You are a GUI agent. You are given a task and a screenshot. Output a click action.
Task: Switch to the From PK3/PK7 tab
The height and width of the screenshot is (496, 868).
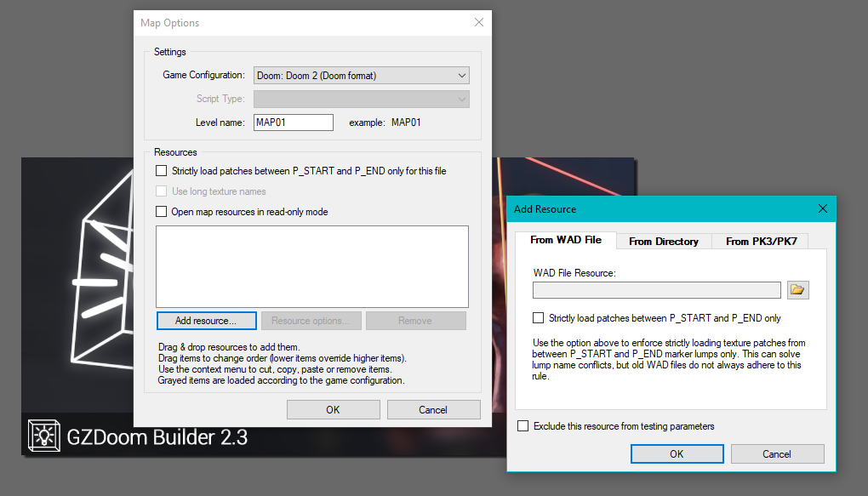760,242
